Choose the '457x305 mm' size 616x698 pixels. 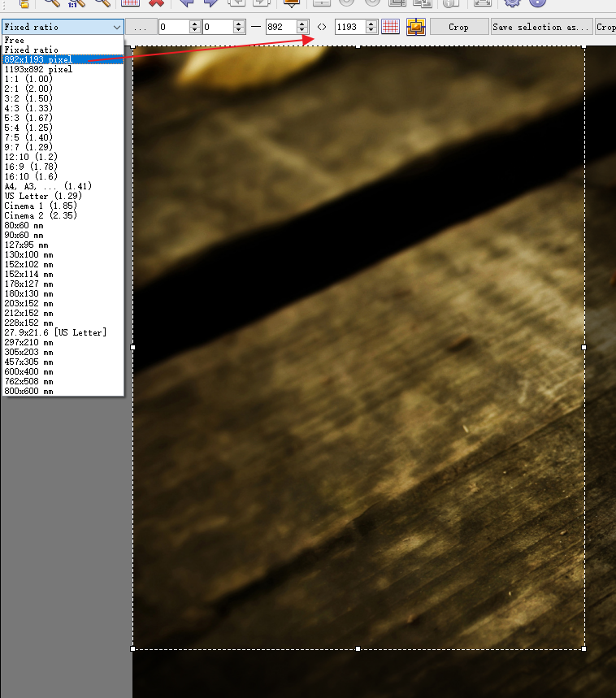[x=63, y=362]
